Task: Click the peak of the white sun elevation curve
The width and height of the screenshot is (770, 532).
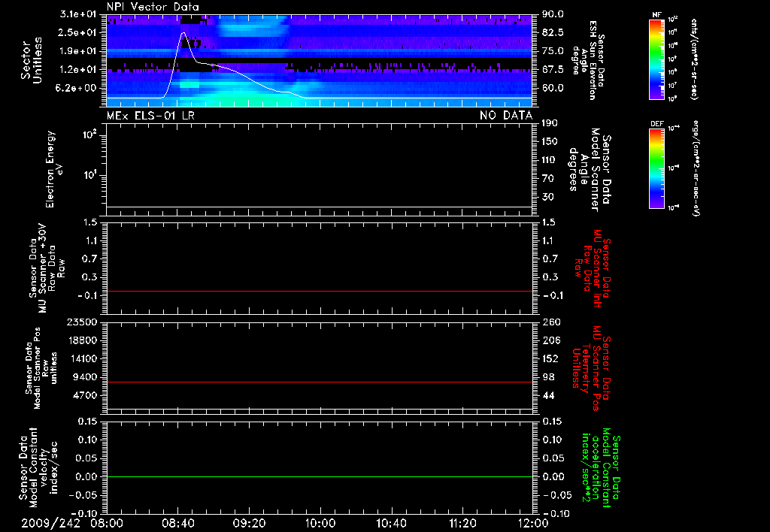Action: point(183,33)
